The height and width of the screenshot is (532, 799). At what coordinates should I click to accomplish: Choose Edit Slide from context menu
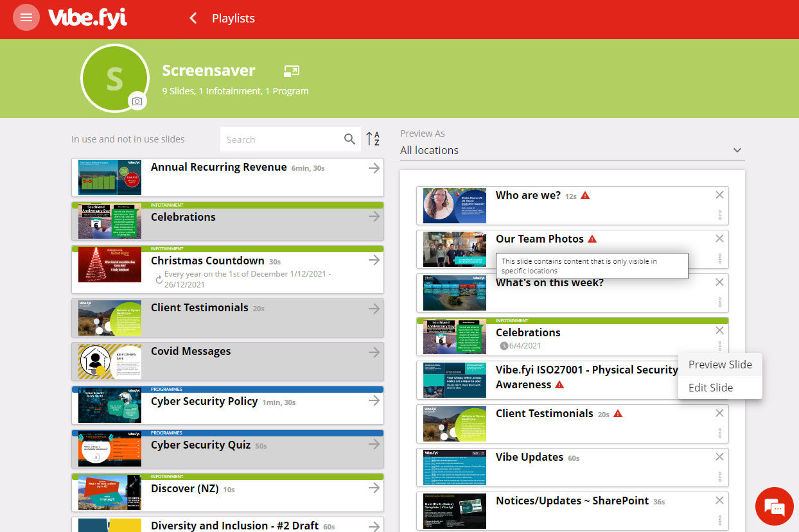[x=710, y=388]
